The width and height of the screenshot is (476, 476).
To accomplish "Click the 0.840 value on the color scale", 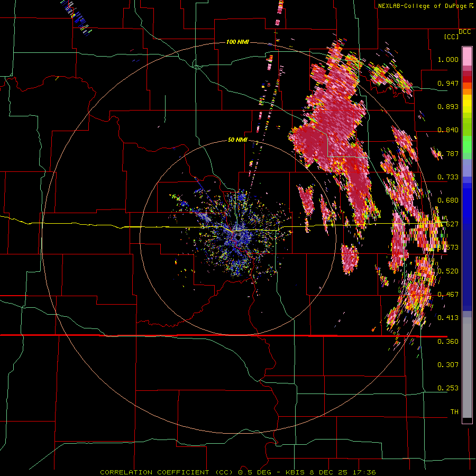I will point(448,130).
